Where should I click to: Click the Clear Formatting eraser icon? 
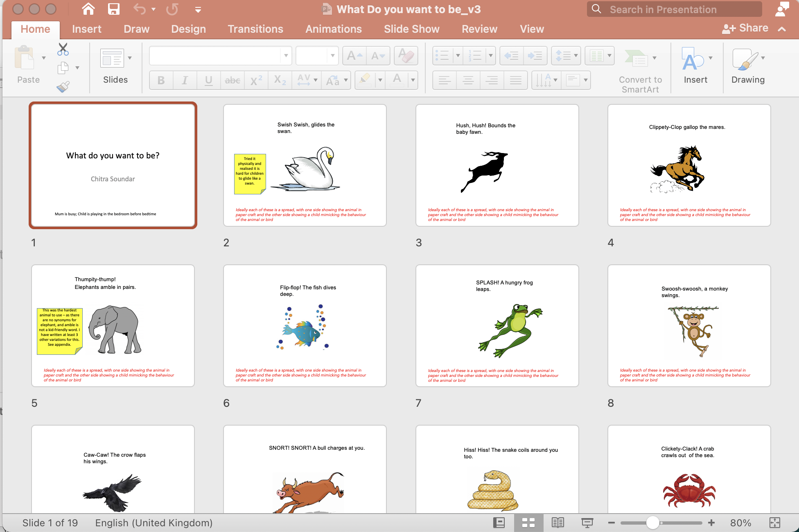coord(406,56)
